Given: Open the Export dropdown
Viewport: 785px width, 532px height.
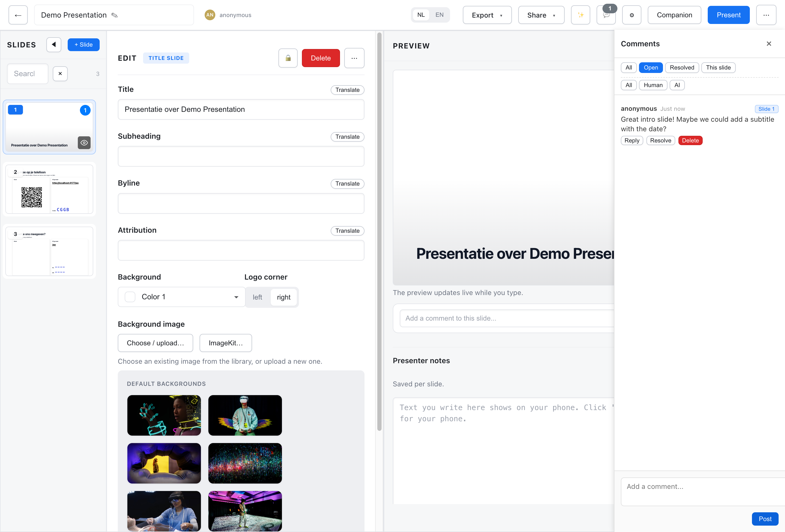Looking at the screenshot, I should pyautogui.click(x=487, y=15).
